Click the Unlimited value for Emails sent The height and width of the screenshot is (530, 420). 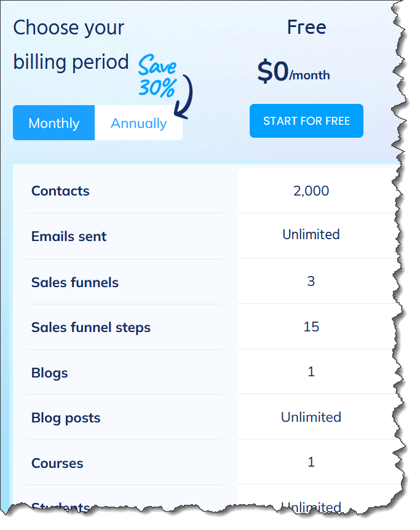click(x=311, y=235)
